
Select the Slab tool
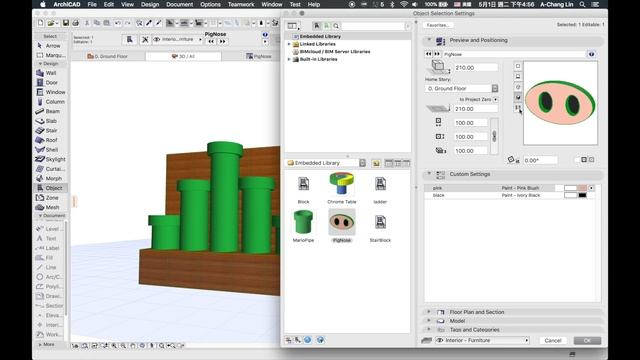[50, 121]
